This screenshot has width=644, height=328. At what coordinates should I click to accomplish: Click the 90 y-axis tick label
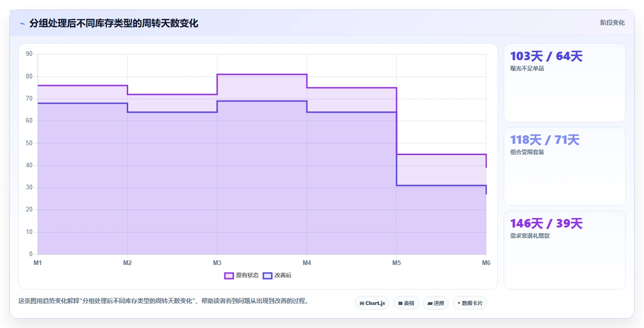pos(29,54)
